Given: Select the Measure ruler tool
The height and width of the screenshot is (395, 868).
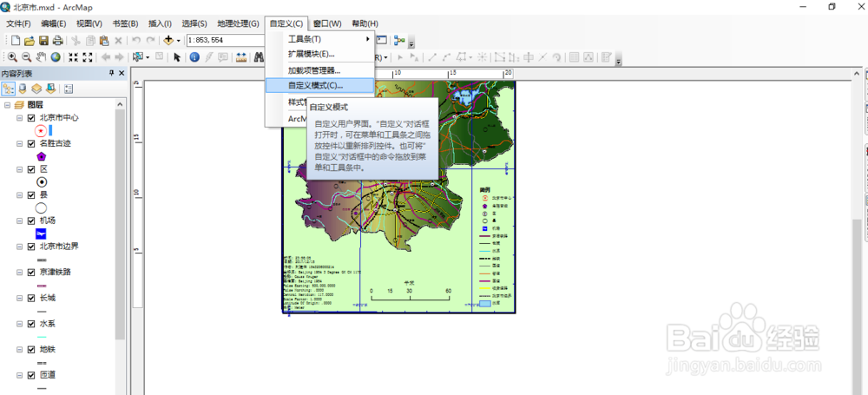Looking at the screenshot, I should (240, 57).
